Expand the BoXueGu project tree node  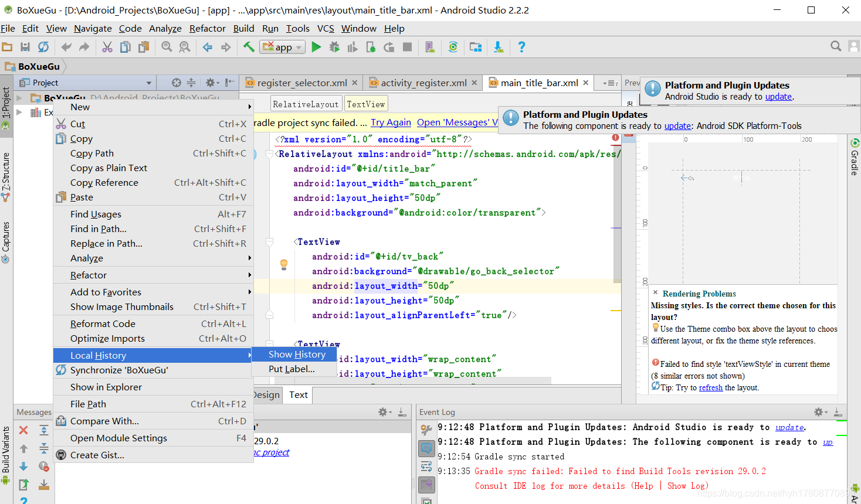click(19, 98)
